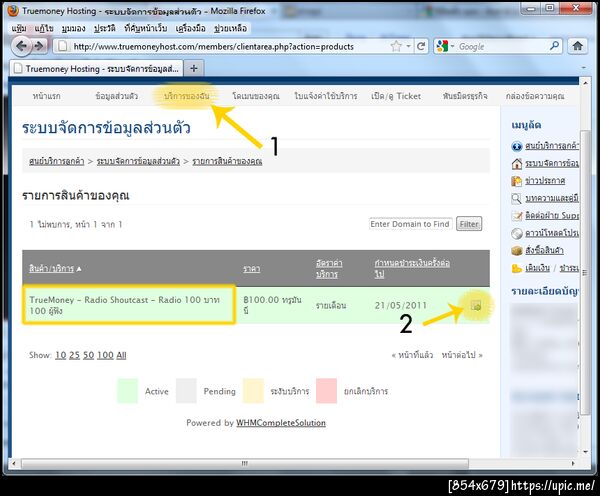This screenshot has width=600, height=496.
Task: Open the แก้ไข (Edit) menu
Action: 44,28
